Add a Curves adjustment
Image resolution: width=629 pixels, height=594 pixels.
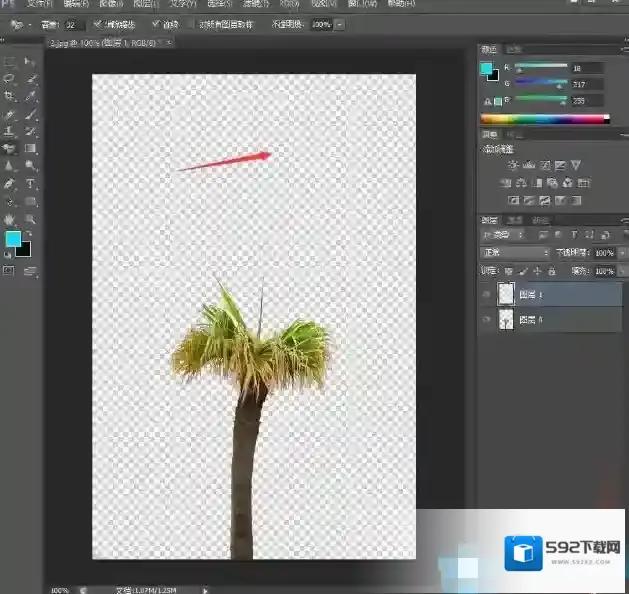pyautogui.click(x=544, y=165)
